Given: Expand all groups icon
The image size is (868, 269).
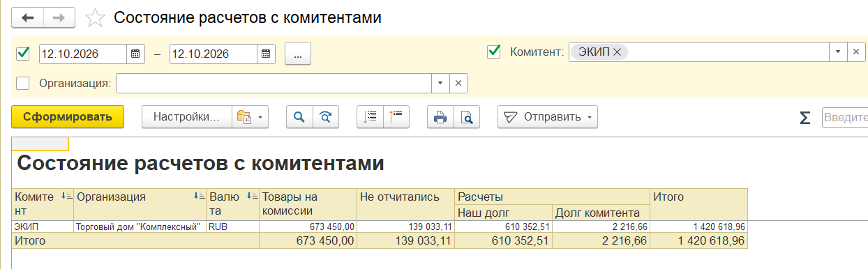Looking at the screenshot, I should 370,117.
